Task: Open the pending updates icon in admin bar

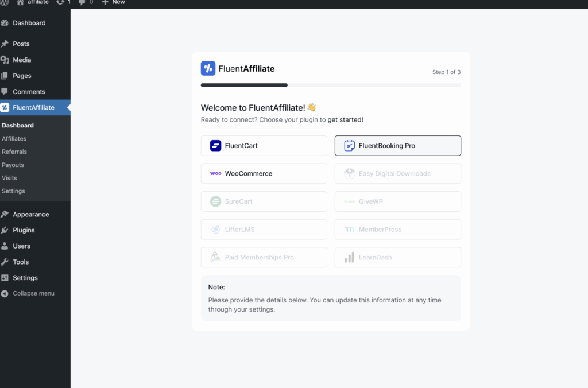Action: 63,2
